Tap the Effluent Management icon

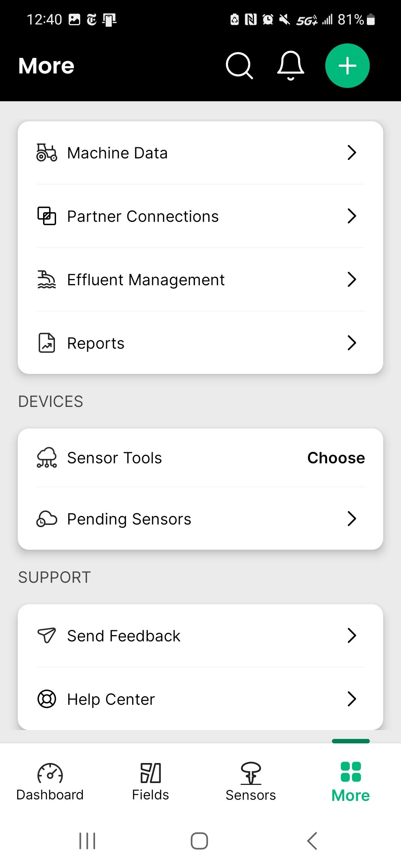point(47,280)
